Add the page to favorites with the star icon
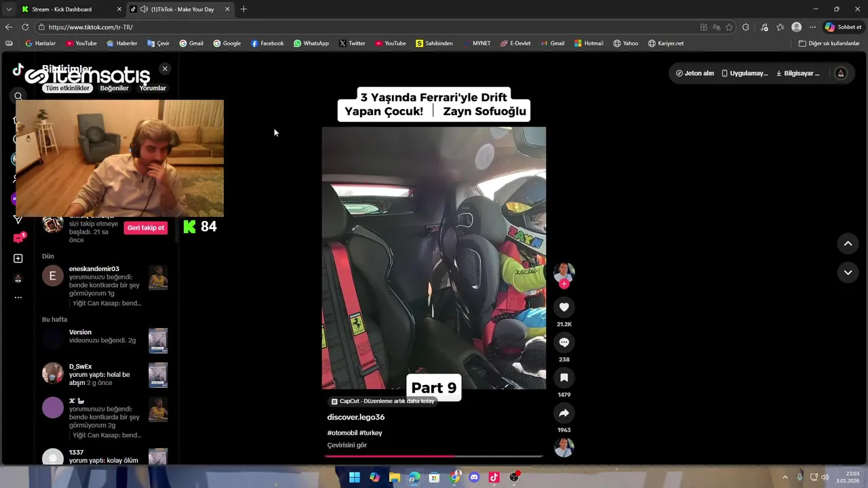The height and width of the screenshot is (488, 868). click(x=730, y=27)
